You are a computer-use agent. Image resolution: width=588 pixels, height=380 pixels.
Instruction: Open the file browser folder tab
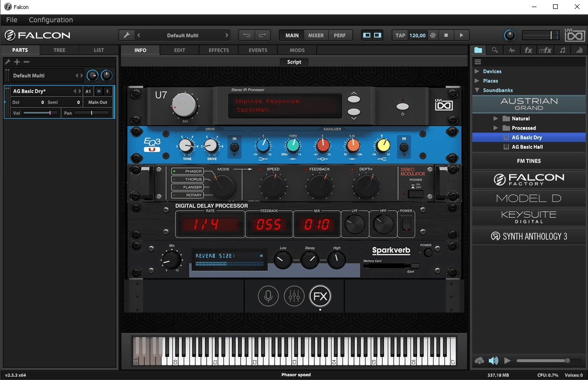coord(479,50)
